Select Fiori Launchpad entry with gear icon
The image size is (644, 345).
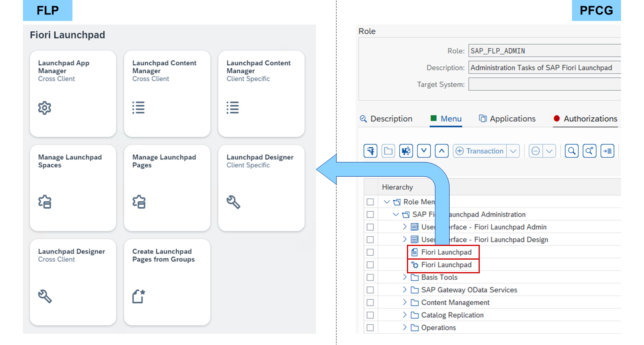click(443, 265)
